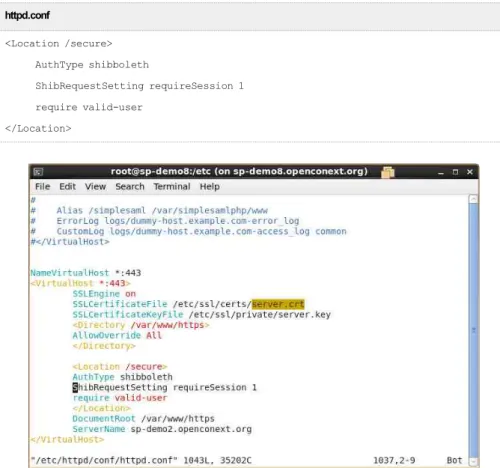Click '<Location /secure>' in code snippet
This screenshot has width=500, height=468.
click(59, 44)
